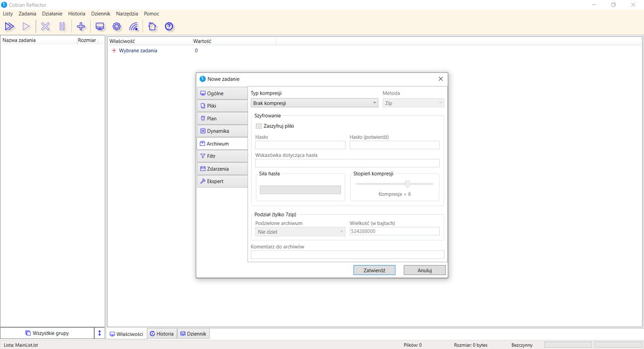644x349 pixels.
Task: Open the Historia menu
Action: click(x=76, y=14)
